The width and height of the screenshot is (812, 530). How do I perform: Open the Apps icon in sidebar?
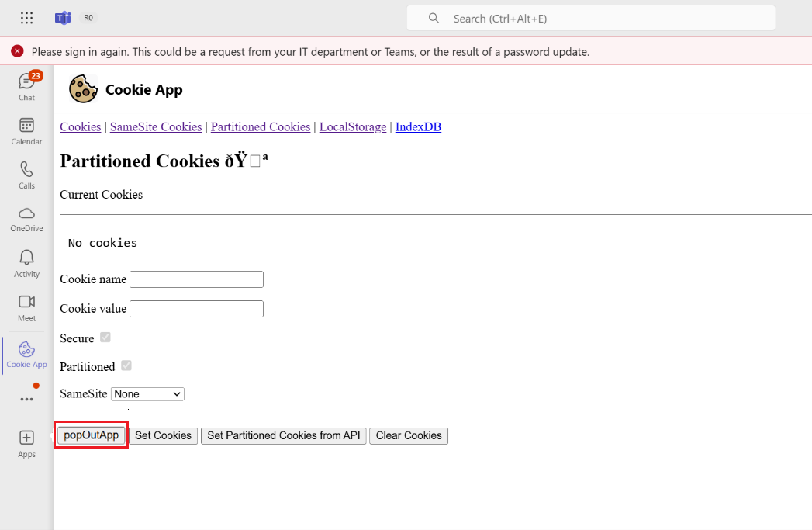pos(26,442)
